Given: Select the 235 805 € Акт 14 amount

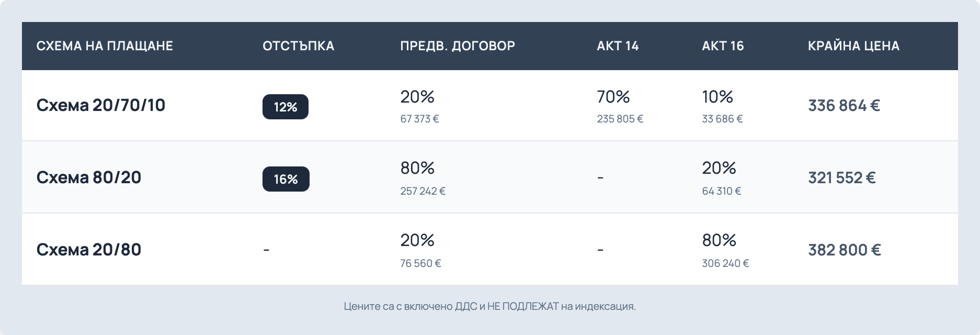Looking at the screenshot, I should click(x=620, y=119).
